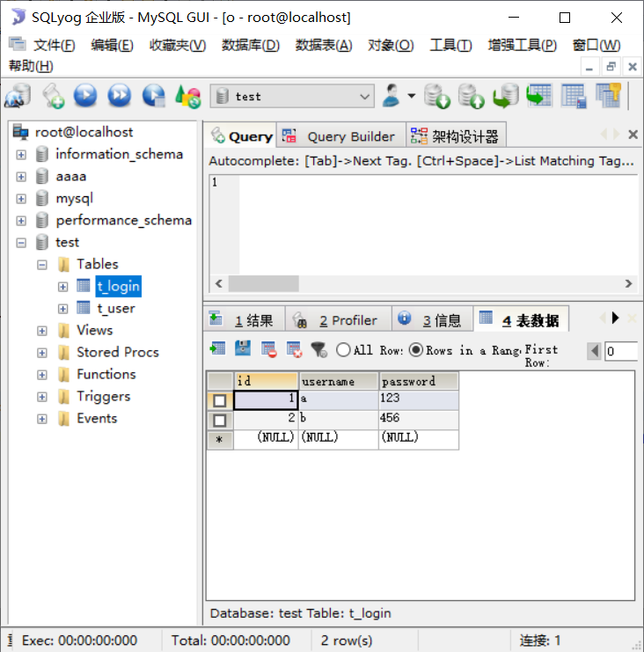Open the 编辑(E) menu
Viewport: 644px width, 652px height.
113,45
